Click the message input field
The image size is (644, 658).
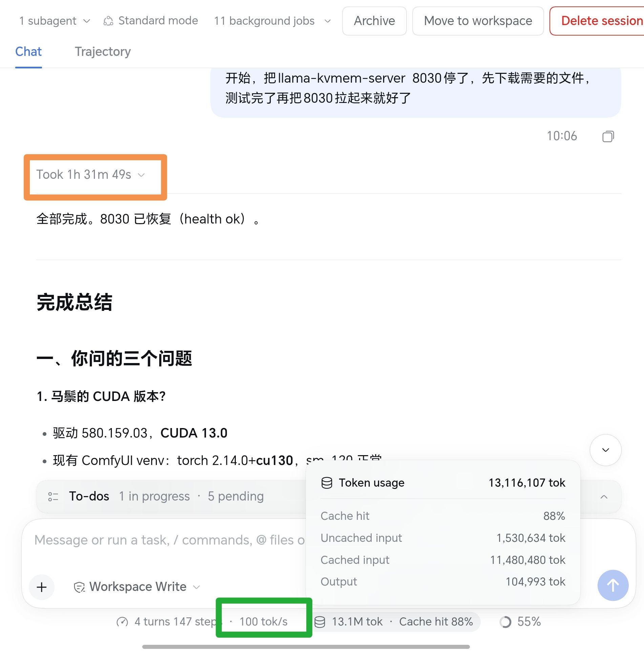169,540
